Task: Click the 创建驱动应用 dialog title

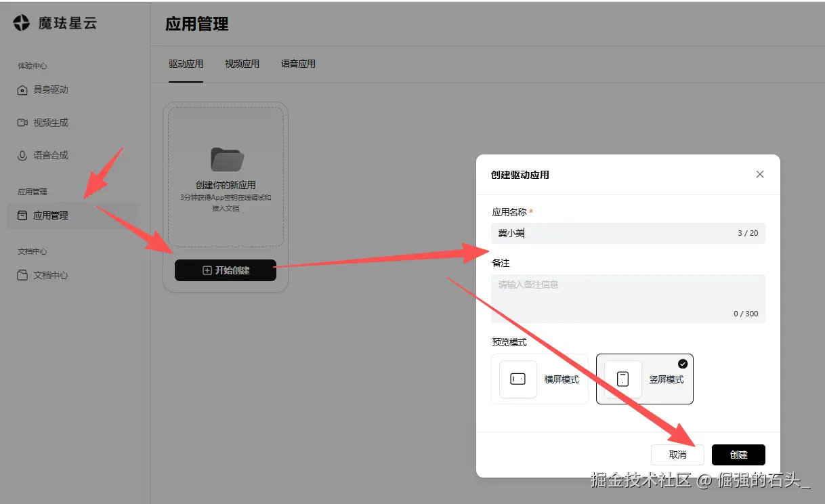Action: point(520,175)
